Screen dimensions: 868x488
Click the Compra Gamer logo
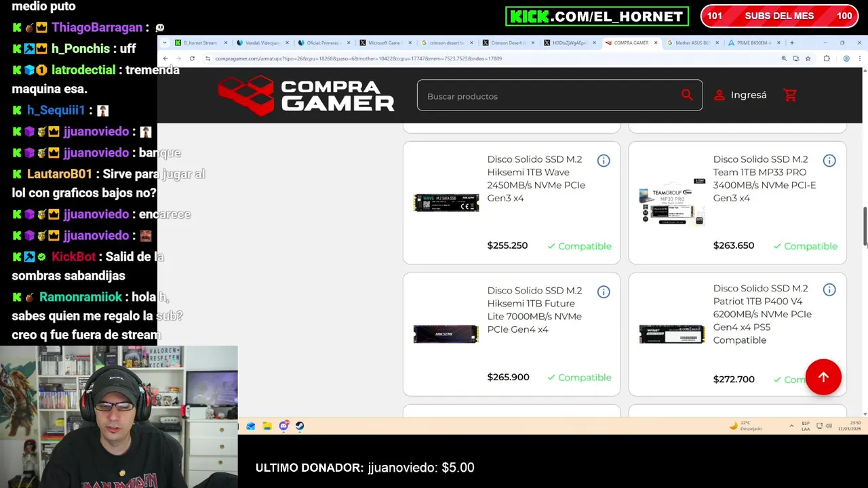(x=306, y=95)
